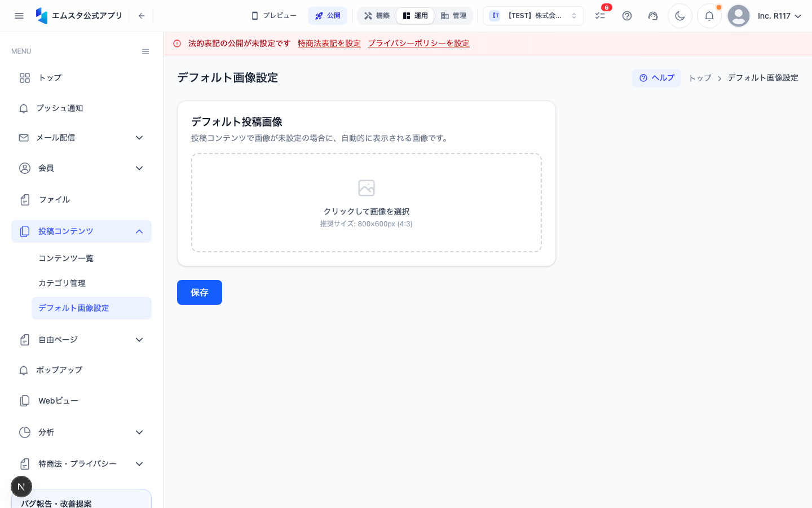Click the round N badge button
The height and width of the screenshot is (508, 812).
point(21,487)
